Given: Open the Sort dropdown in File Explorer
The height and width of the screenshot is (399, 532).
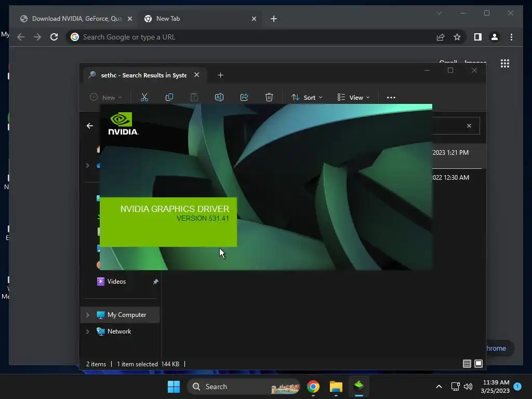Looking at the screenshot, I should click(x=307, y=97).
